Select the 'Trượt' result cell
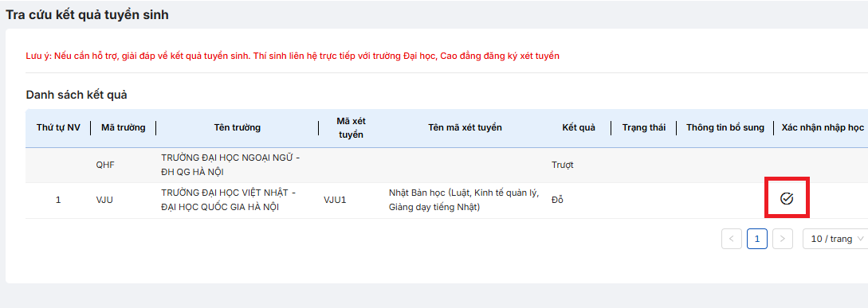 pos(563,165)
